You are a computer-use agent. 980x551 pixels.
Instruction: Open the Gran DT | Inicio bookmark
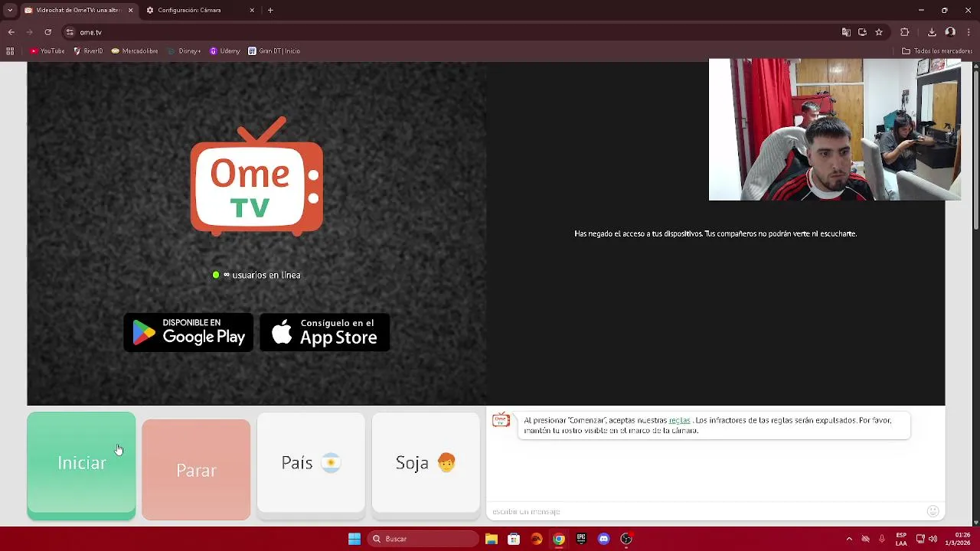coord(274,51)
